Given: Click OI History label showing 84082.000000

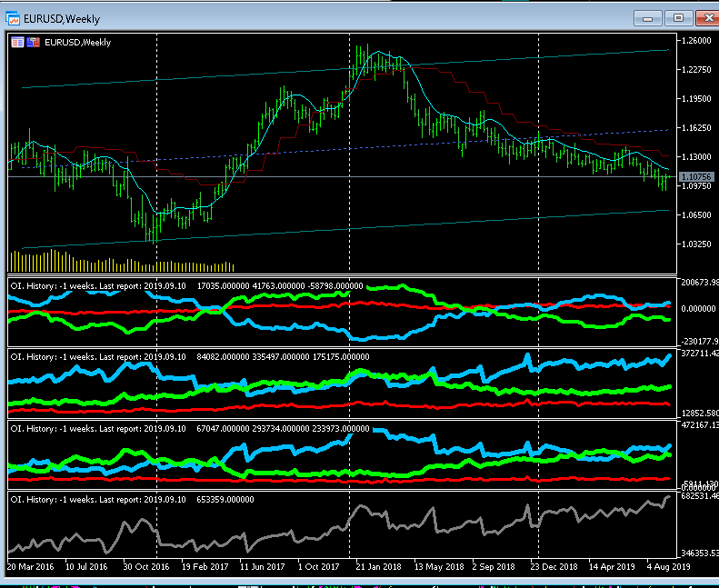Looking at the screenshot, I should pos(190,356).
